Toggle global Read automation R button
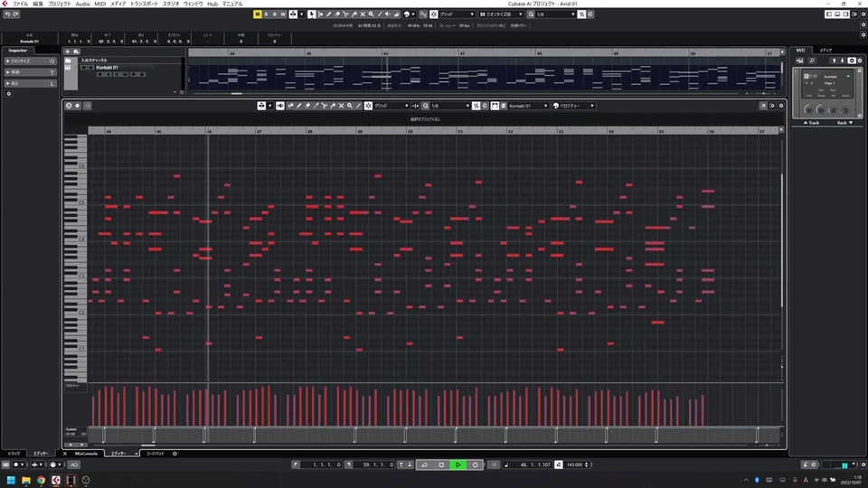This screenshot has width=868, height=488. (275, 14)
